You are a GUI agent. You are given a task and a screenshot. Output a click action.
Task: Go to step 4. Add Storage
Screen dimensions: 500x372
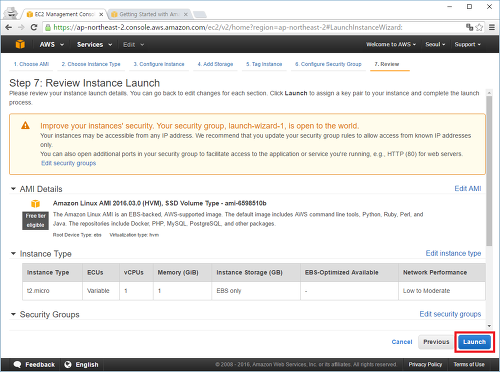215,64
